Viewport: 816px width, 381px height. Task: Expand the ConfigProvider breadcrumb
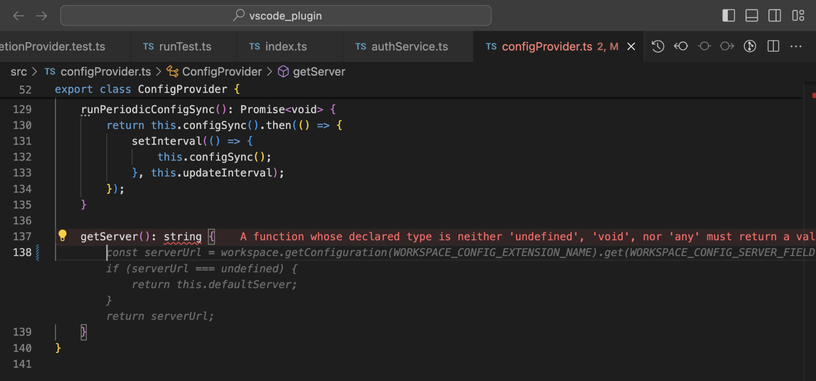click(214, 72)
